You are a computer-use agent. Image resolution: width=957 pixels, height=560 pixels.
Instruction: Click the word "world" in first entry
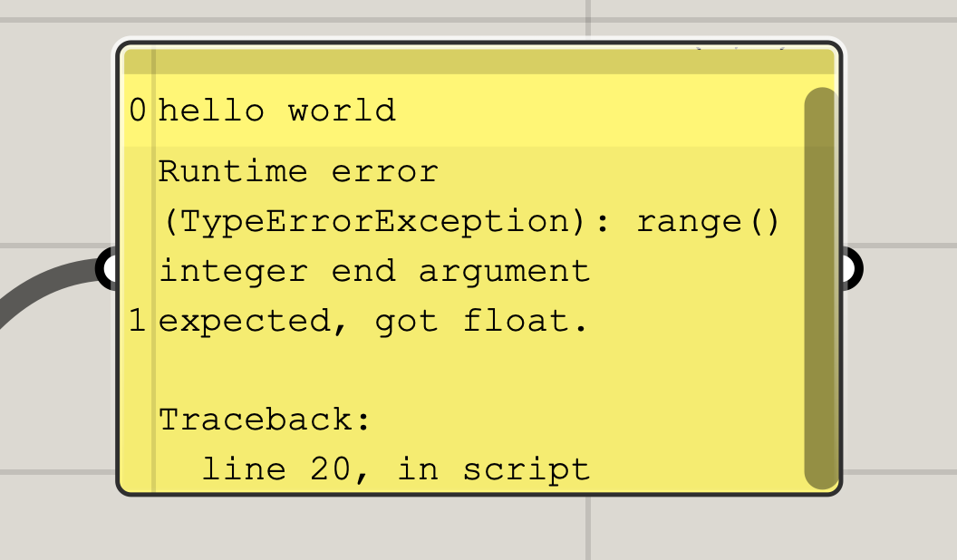[x=342, y=111]
